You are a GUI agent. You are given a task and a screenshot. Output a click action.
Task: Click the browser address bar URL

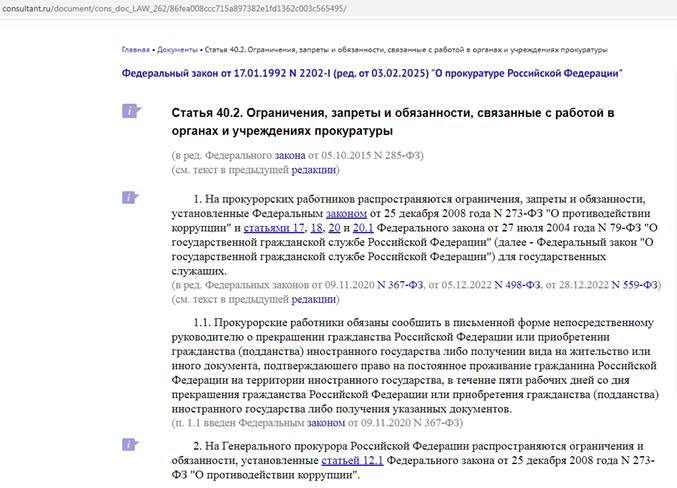tap(174, 8)
